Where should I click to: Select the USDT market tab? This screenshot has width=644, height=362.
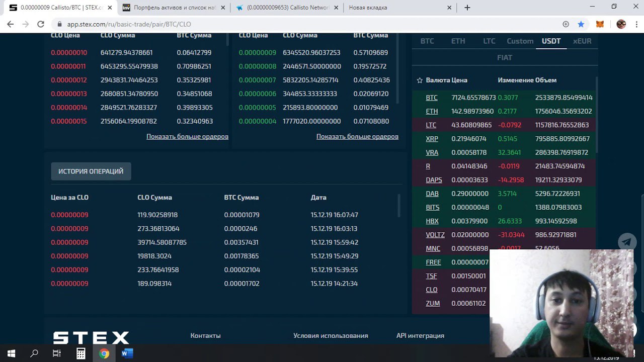click(551, 41)
